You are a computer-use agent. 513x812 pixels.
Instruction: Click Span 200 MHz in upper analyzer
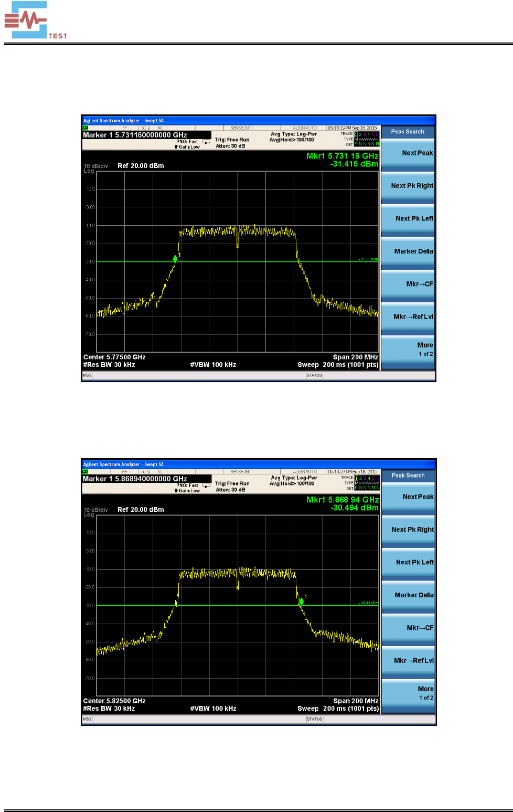point(355,357)
